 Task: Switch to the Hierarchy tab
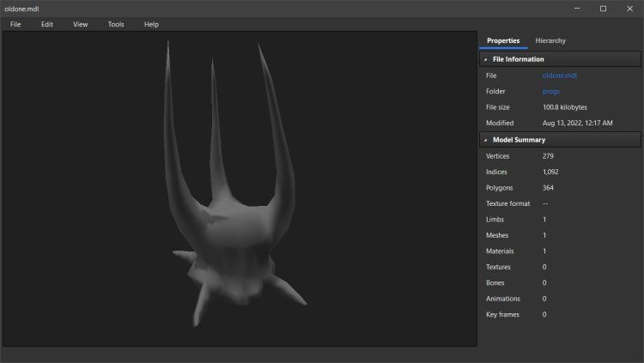550,40
